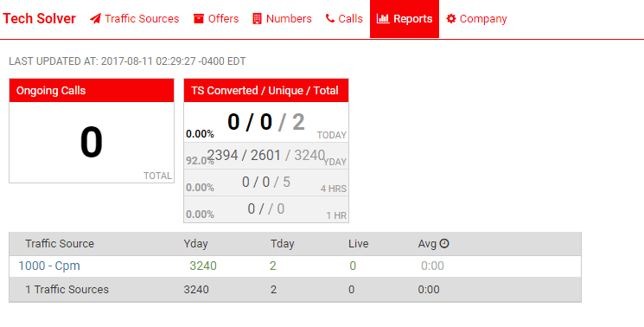Click the Offers box icon
The height and width of the screenshot is (327, 644).
[x=199, y=19]
